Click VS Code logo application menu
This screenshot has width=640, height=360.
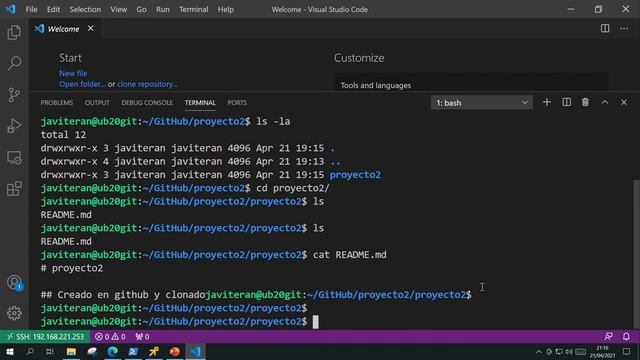point(10,9)
